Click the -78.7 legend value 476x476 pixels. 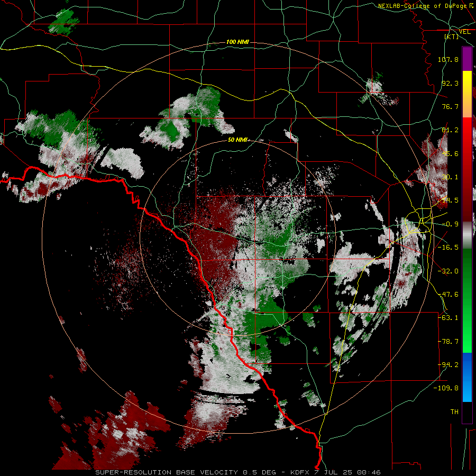(448, 342)
